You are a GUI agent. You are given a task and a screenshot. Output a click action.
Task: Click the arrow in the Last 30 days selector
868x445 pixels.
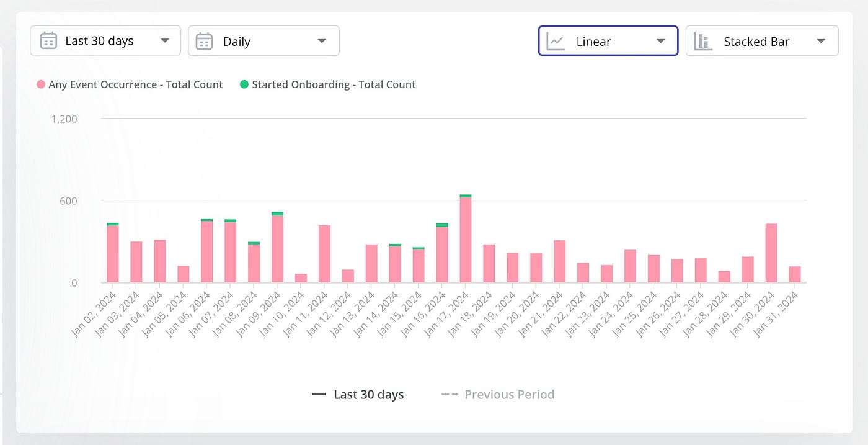pyautogui.click(x=165, y=41)
